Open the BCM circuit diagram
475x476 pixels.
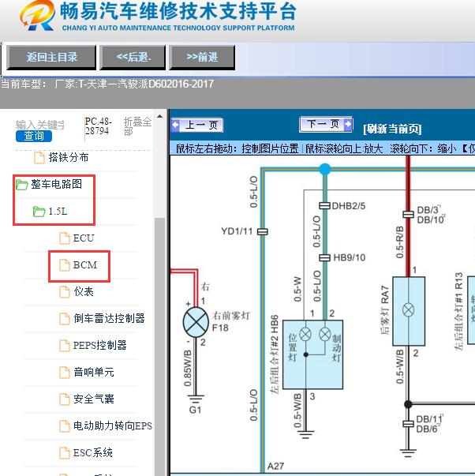pos(85,265)
